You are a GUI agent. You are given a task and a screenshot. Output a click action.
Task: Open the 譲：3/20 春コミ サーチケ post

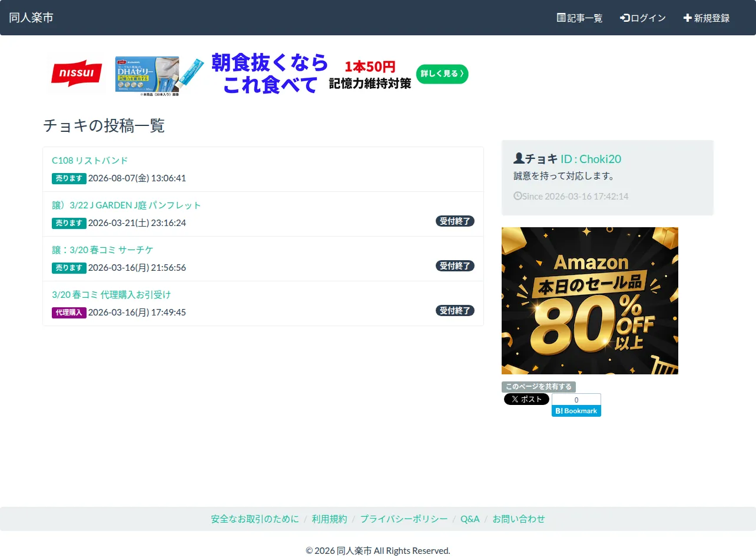click(102, 250)
